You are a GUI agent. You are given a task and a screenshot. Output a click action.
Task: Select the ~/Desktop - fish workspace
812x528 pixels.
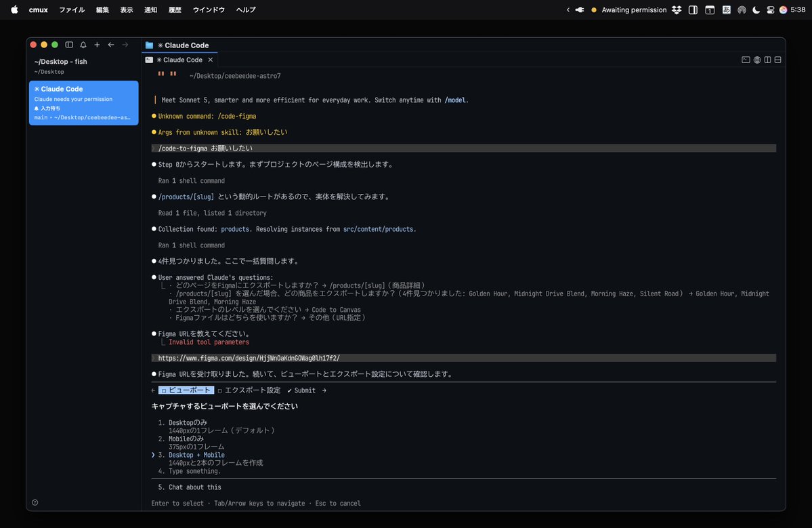[83, 66]
